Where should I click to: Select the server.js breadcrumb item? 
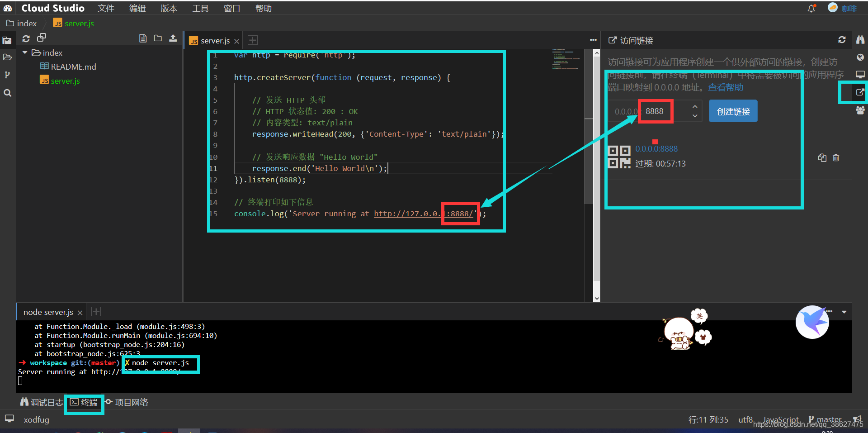[x=74, y=23]
